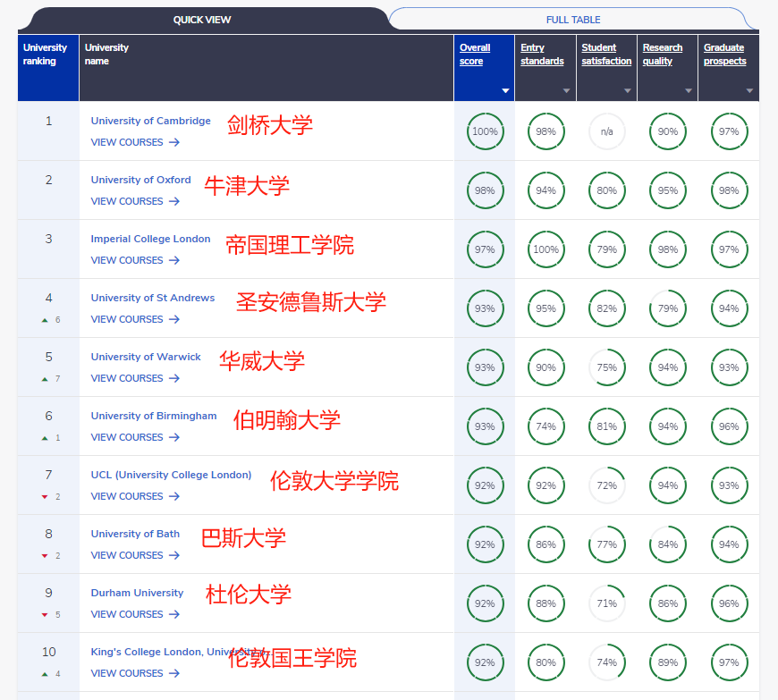Click UCL 72% student satisfaction circle
778x700 pixels.
pos(607,485)
